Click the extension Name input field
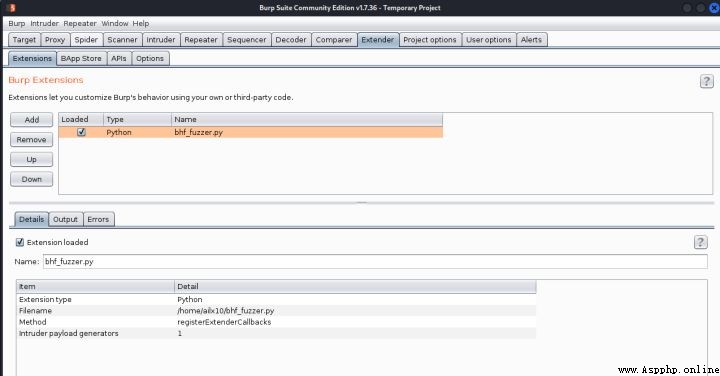This screenshot has width=720, height=376. 375,262
